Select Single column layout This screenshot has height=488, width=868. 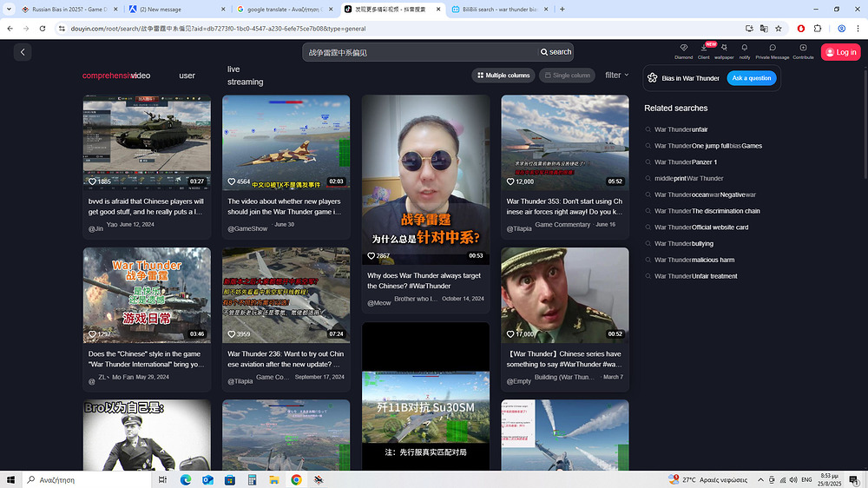pyautogui.click(x=567, y=76)
